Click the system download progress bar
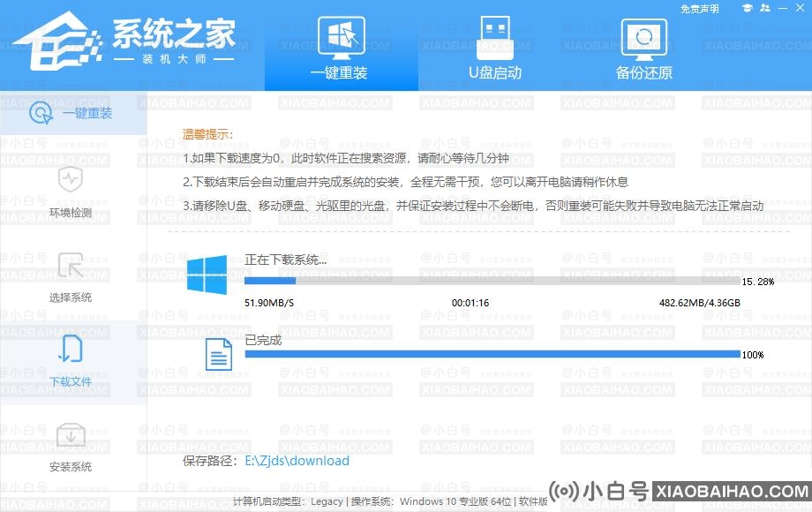812x512 pixels. pos(492,281)
